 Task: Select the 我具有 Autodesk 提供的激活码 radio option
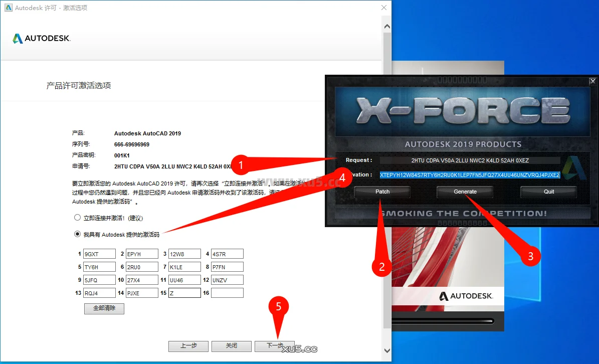pos(77,234)
